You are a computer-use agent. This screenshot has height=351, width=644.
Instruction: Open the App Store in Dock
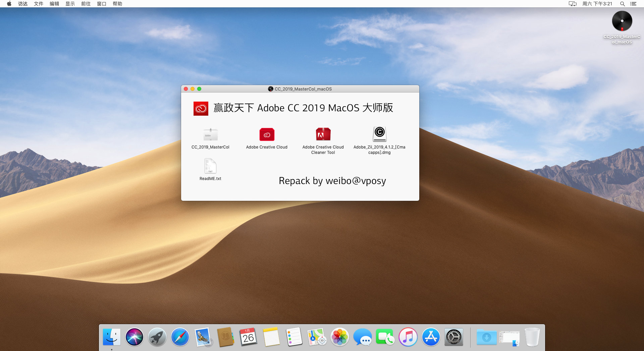point(431,337)
